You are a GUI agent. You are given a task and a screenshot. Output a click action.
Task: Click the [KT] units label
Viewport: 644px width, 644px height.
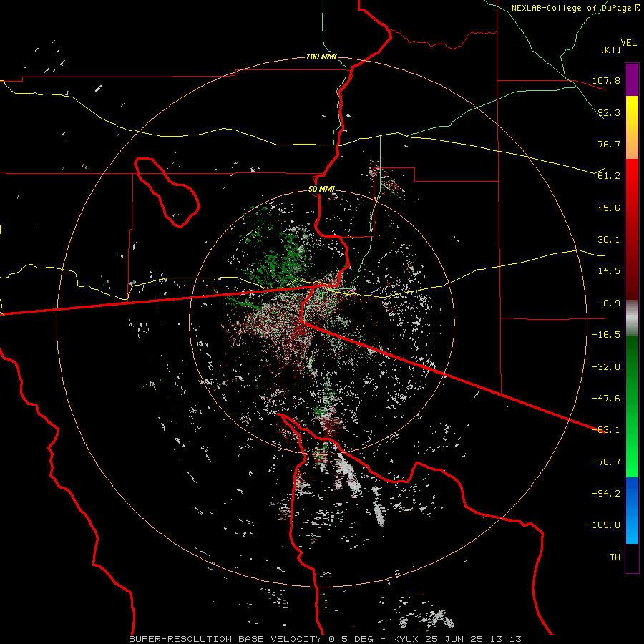tap(610, 49)
